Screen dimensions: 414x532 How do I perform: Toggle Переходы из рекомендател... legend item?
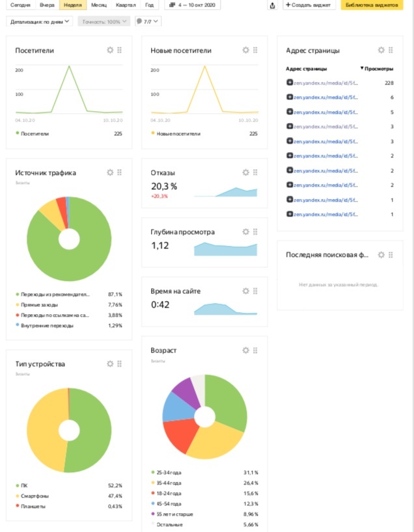pyautogui.click(x=53, y=294)
